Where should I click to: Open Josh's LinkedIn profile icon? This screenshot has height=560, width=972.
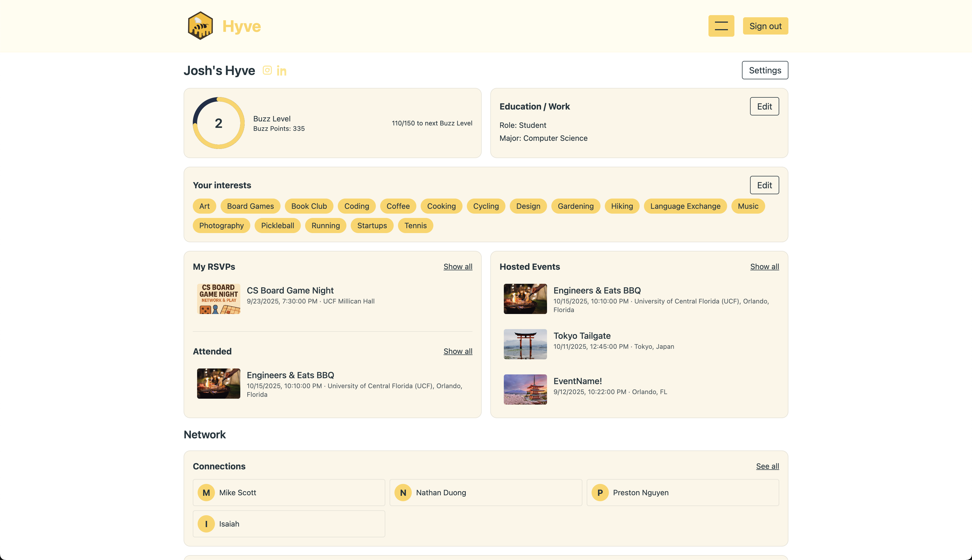click(281, 71)
